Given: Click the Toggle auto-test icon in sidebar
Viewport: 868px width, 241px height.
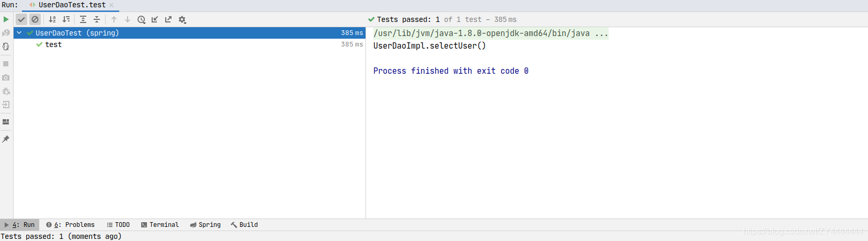Looking at the screenshot, I should (6, 47).
